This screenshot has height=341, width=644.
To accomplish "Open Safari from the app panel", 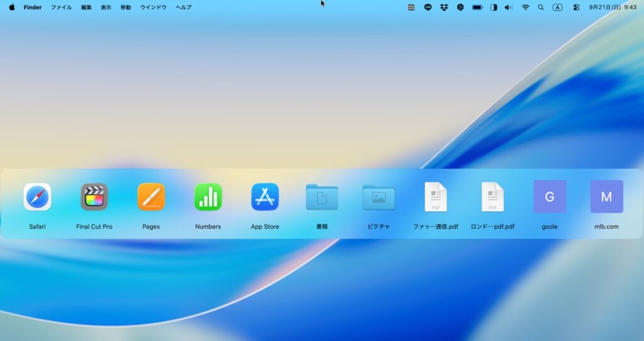I will (37, 197).
